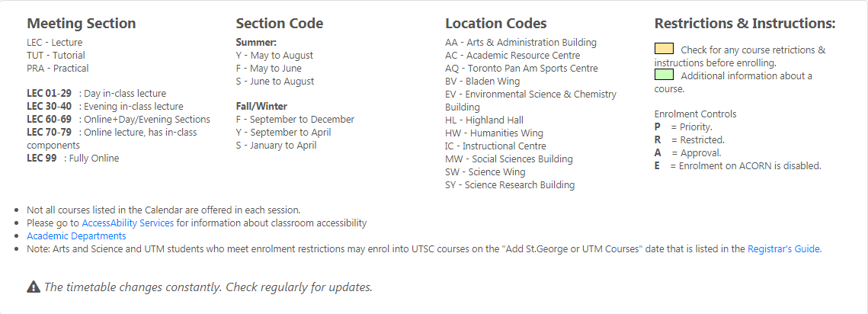Click the AQ - Toronto Pan Am Sports Centre entry

coord(521,69)
